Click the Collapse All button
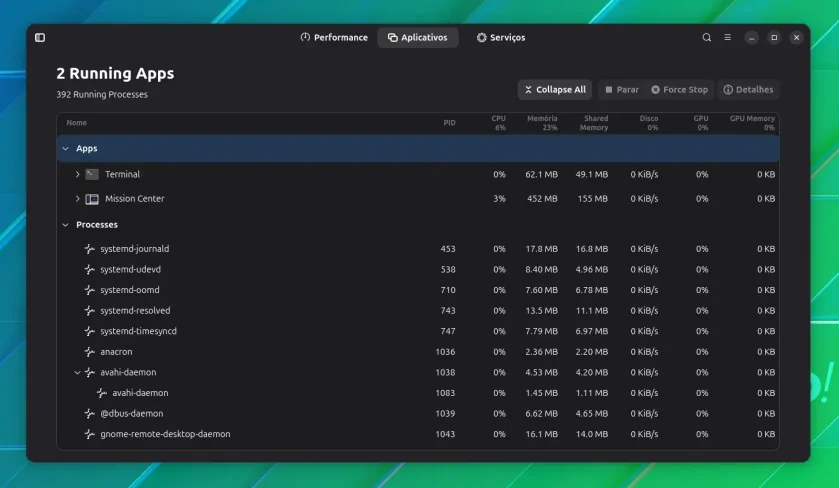This screenshot has width=840, height=488. coord(554,89)
